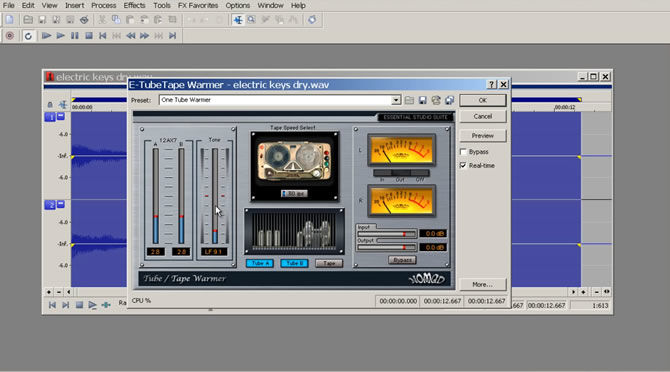
Task: Click Go to End in main transport
Action: coord(172,35)
